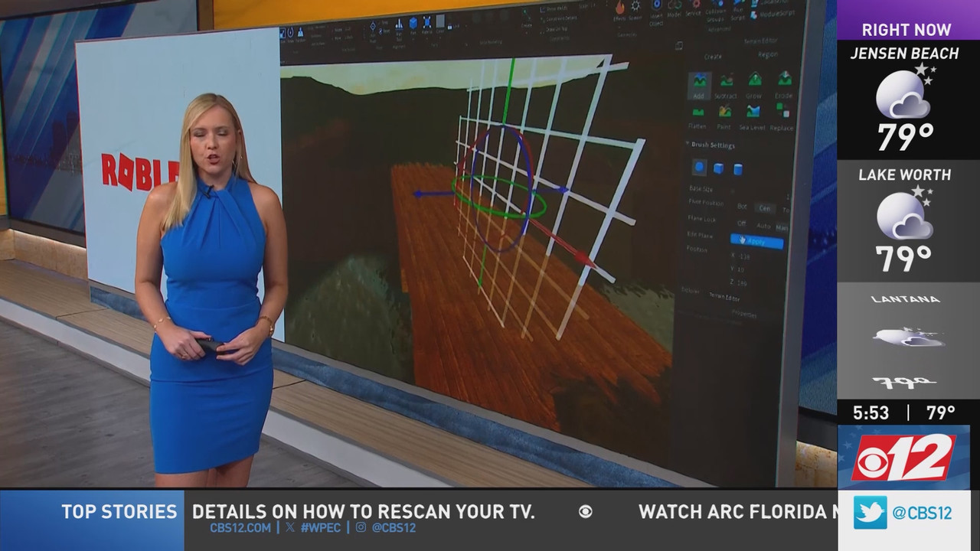The width and height of the screenshot is (980, 551).
Task: Select the Add terrain tool
Action: (698, 86)
